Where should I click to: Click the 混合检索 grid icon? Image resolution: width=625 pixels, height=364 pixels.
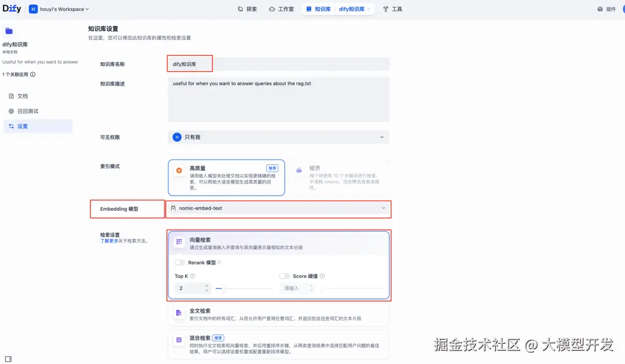point(179,340)
